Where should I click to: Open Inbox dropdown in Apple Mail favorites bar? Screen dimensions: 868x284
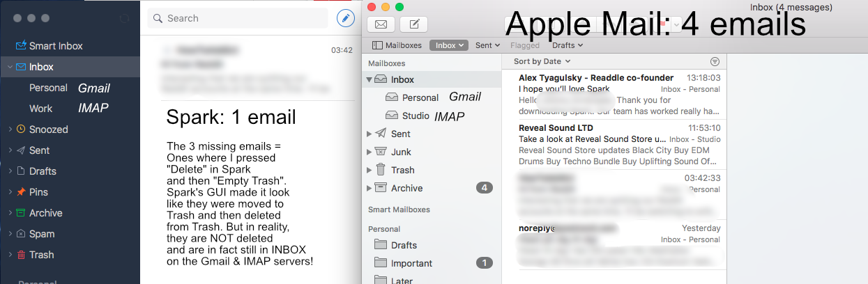pyautogui.click(x=448, y=45)
